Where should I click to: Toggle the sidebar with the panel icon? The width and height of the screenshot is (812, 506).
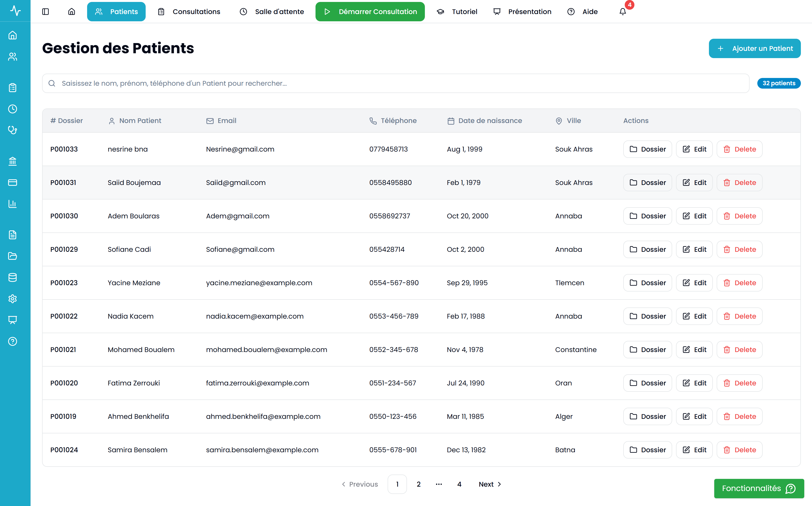(45, 11)
